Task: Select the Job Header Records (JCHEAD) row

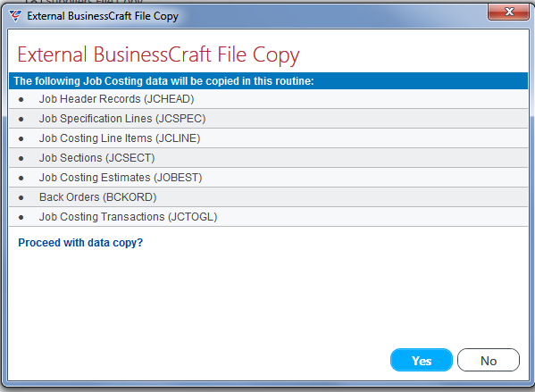Action: point(268,99)
